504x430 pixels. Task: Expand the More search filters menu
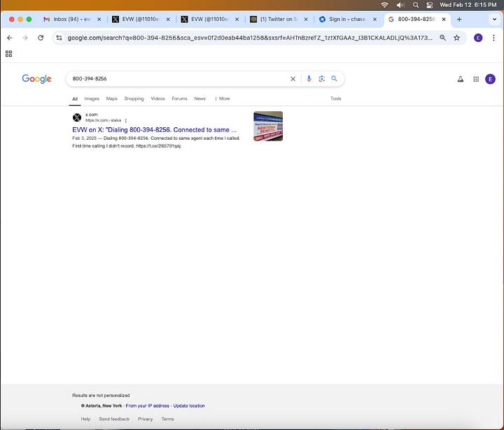(222, 99)
